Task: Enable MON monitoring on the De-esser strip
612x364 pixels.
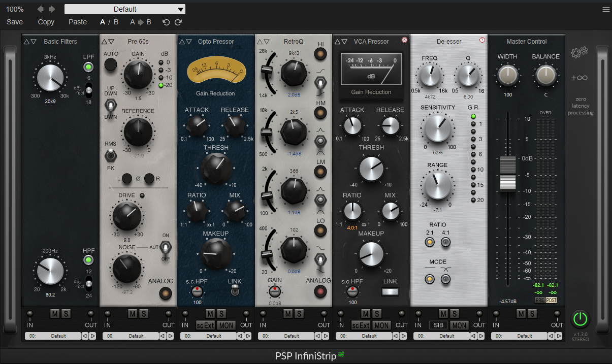Action: click(459, 325)
